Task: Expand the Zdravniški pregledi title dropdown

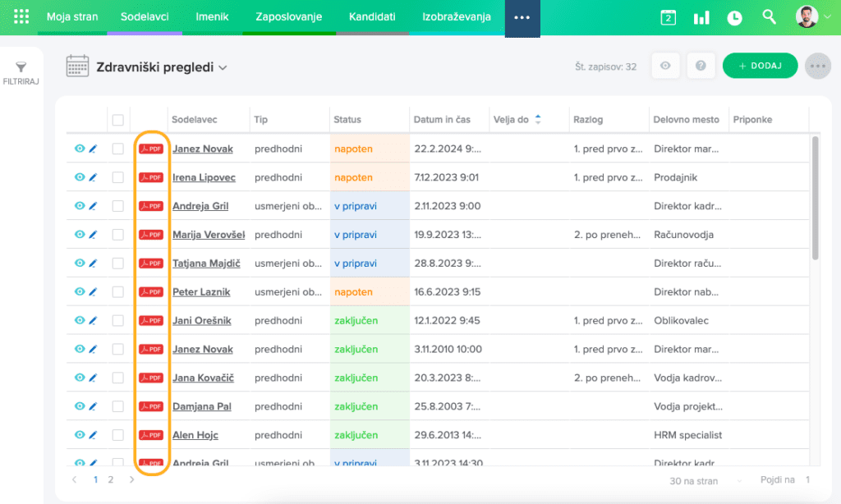Action: coord(222,67)
